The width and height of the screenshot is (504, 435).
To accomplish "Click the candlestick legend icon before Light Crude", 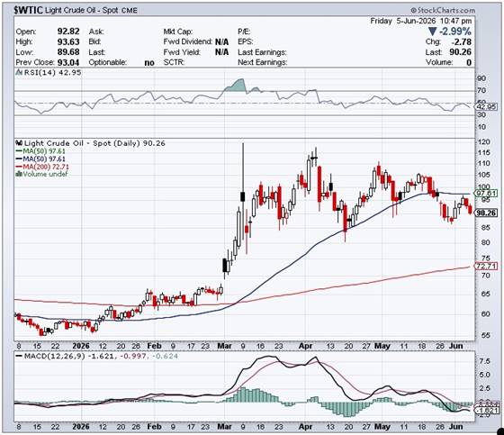I will point(19,143).
